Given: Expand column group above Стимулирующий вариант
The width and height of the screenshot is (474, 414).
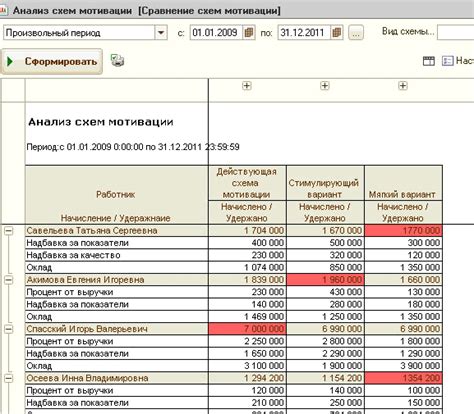Looking at the screenshot, I should [x=325, y=86].
